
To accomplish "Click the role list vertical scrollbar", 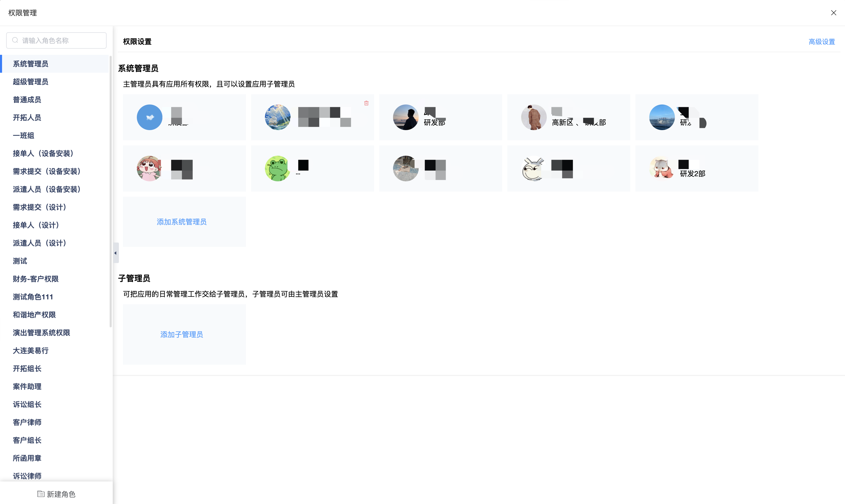I will [111, 190].
